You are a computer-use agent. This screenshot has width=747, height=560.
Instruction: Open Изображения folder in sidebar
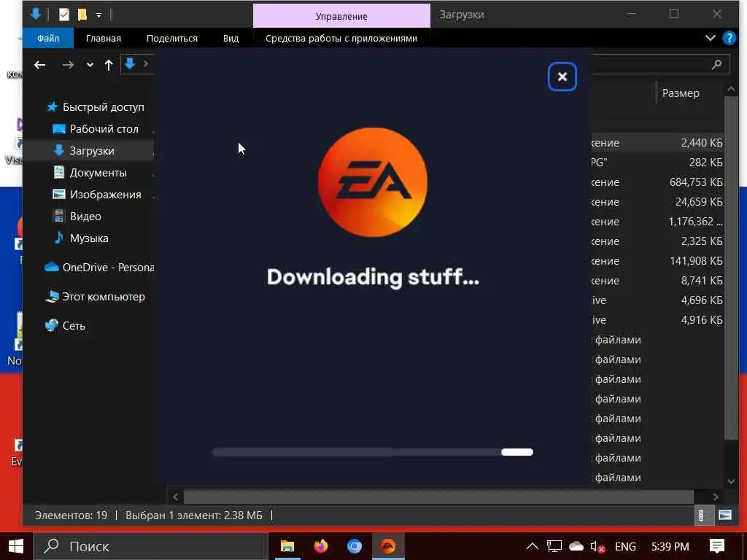click(105, 195)
